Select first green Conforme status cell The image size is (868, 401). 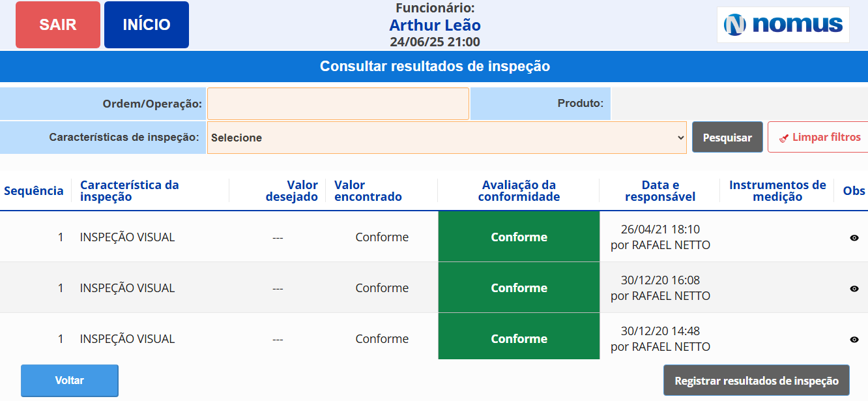[519, 237]
